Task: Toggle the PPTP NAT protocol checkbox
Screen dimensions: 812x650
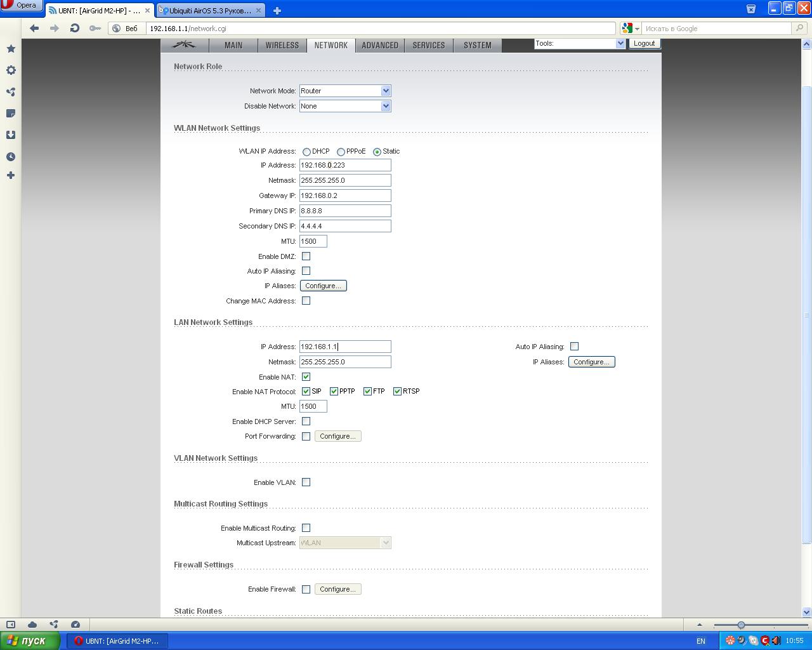Action: (334, 391)
